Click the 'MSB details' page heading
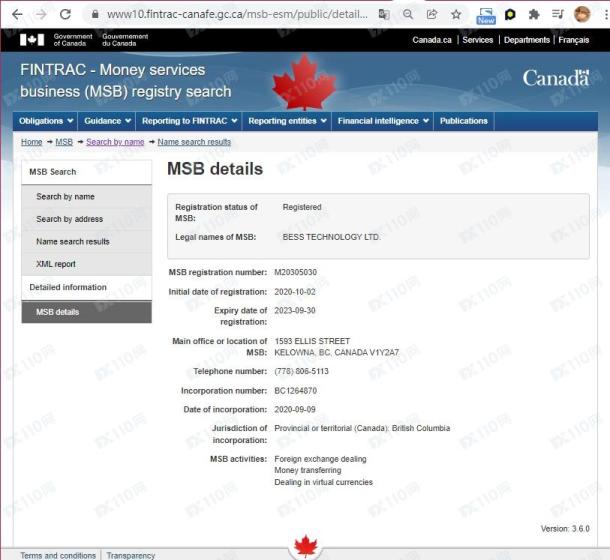The image size is (610, 560). pos(215,169)
